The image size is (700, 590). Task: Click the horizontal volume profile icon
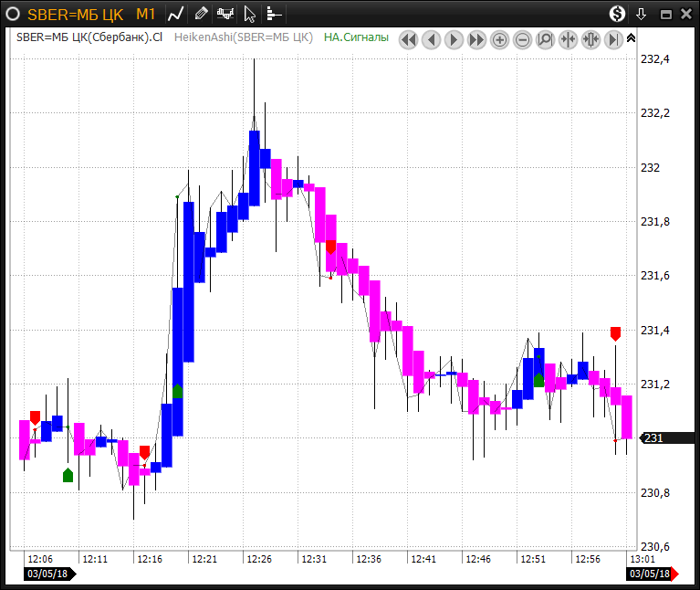(274, 14)
